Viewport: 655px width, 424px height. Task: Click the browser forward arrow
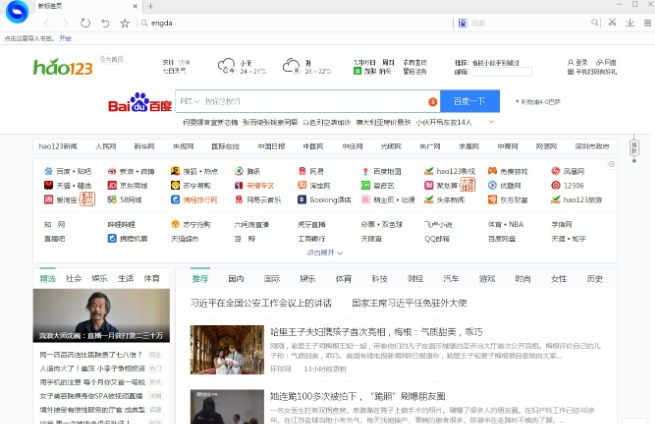(66, 23)
